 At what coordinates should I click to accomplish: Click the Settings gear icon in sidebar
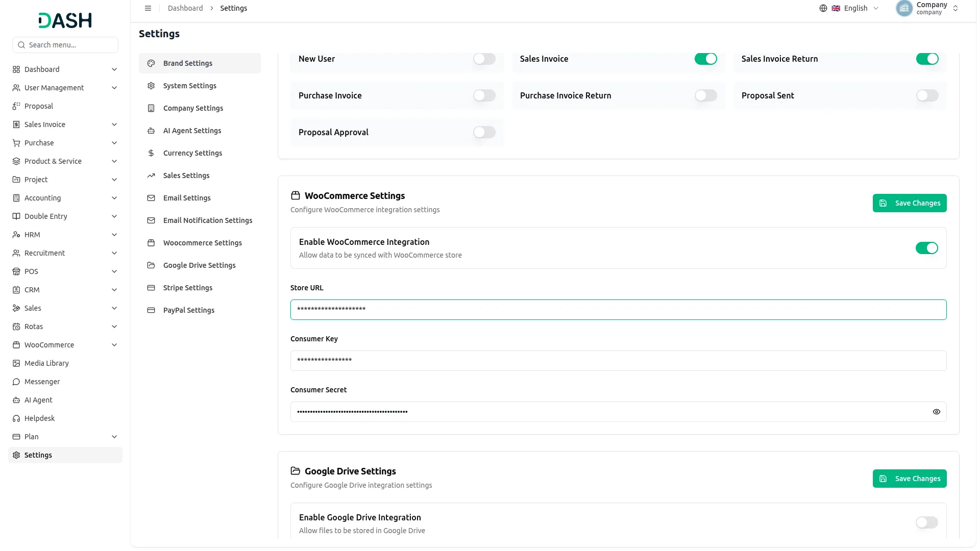pos(16,455)
